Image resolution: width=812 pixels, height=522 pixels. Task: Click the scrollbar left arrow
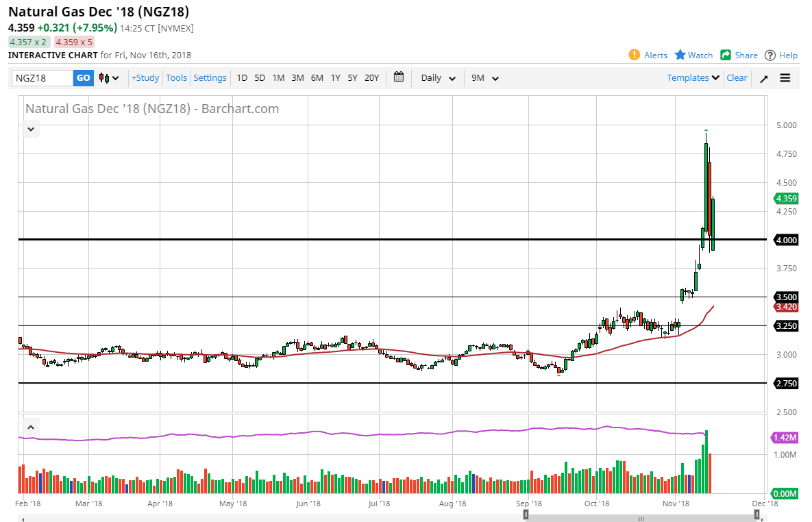(23, 519)
